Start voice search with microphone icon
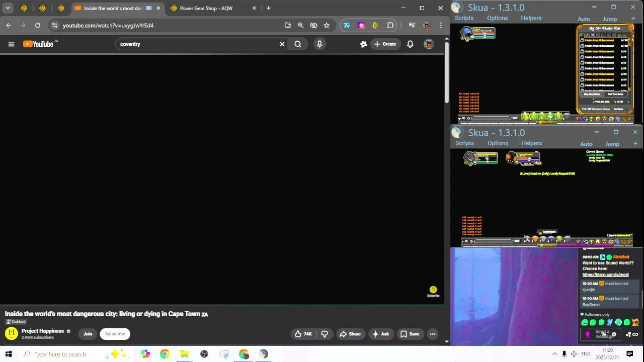 (x=319, y=44)
